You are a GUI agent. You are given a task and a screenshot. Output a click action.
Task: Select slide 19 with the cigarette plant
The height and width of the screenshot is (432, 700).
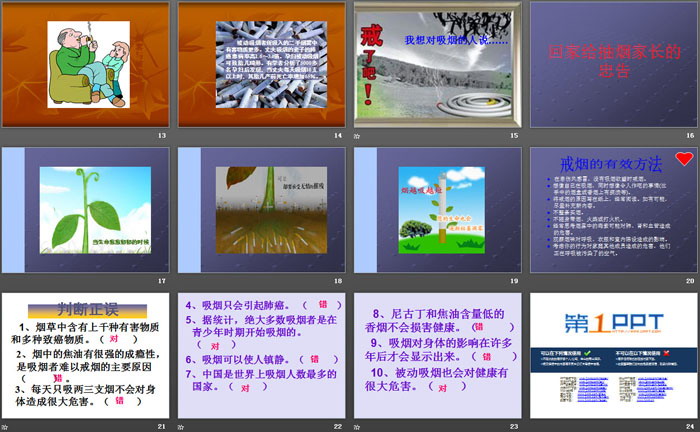click(x=438, y=210)
